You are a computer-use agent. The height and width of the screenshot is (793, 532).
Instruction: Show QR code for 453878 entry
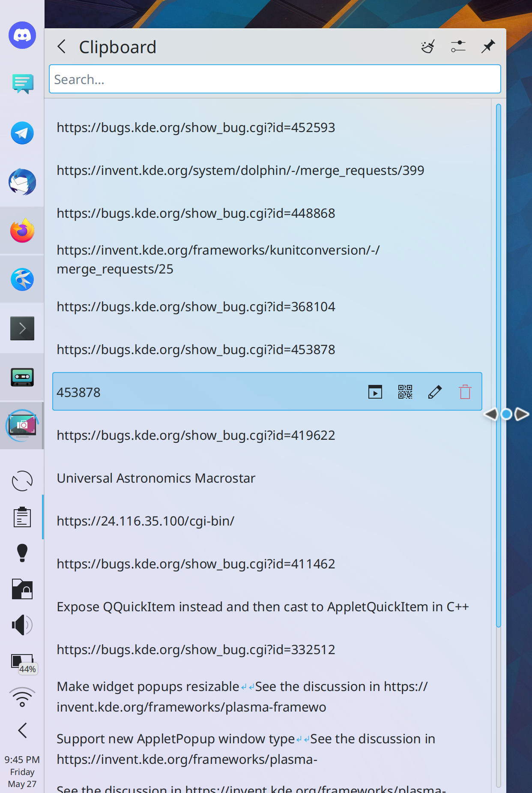pyautogui.click(x=405, y=392)
